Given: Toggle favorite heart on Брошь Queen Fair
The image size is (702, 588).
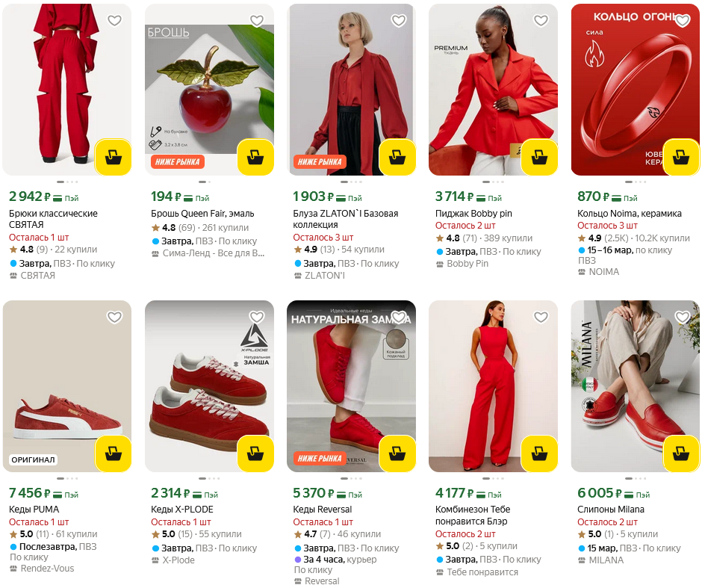Looking at the screenshot, I should coord(257,21).
